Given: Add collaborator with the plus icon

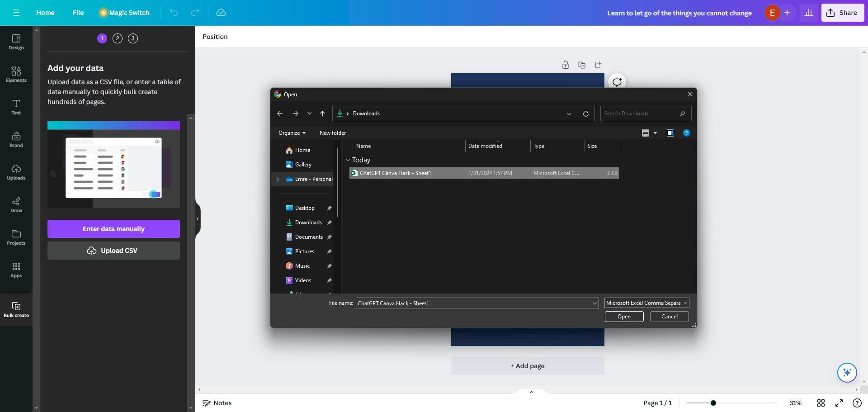Looking at the screenshot, I should point(787,13).
